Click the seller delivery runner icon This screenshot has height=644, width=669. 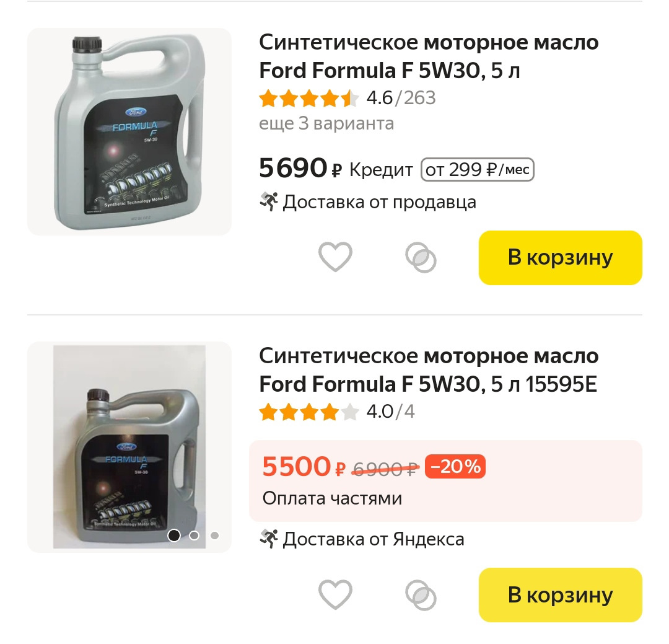click(268, 202)
